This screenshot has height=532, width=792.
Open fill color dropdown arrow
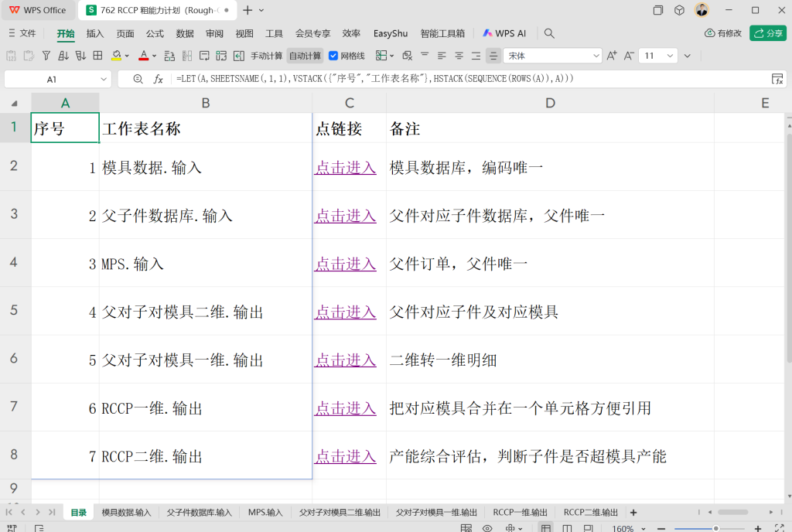pyautogui.click(x=127, y=56)
